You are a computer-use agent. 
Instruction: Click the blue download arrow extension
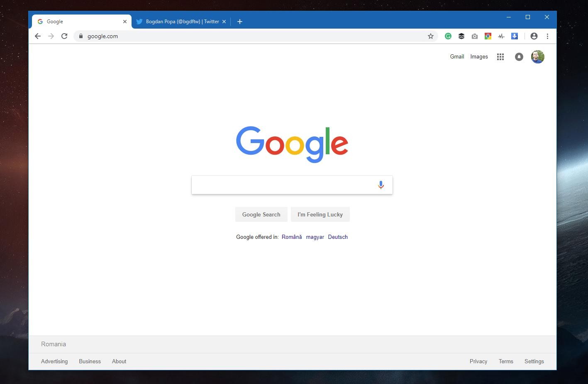tap(514, 36)
